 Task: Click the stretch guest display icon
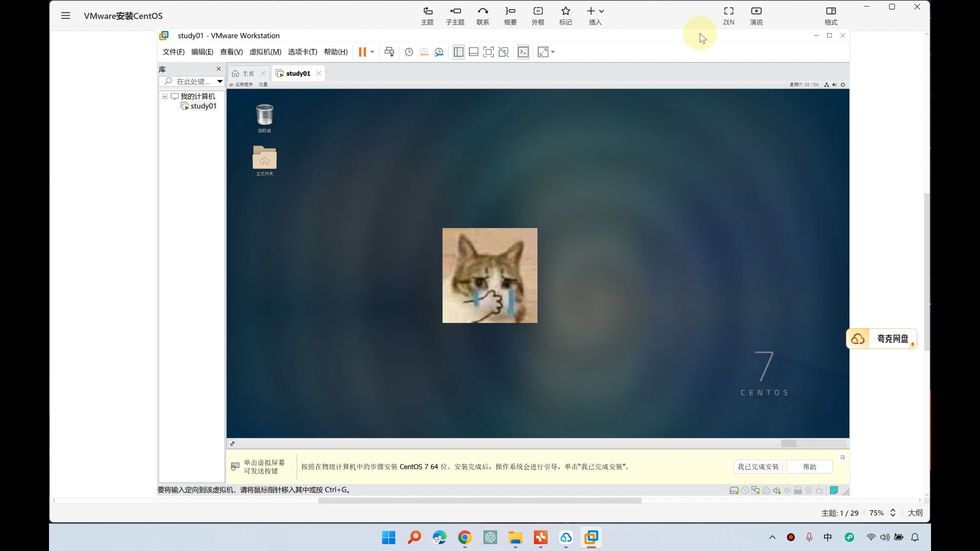543,52
